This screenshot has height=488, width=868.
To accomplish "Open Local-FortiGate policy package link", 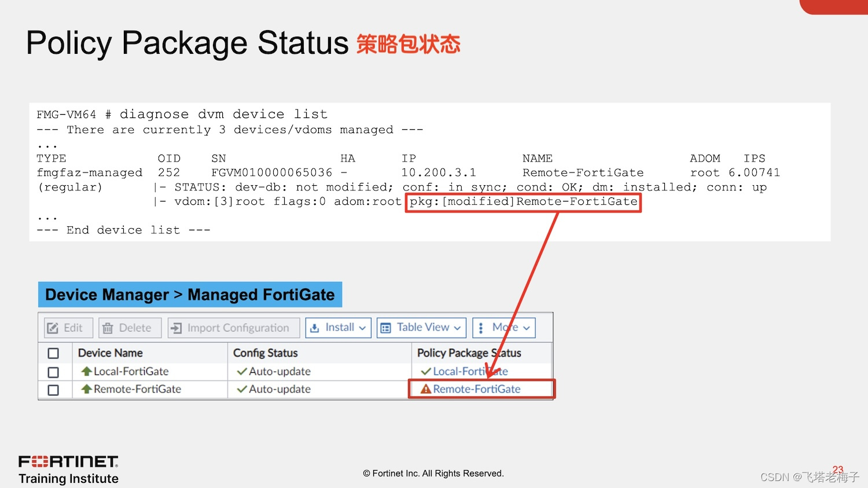I will [x=470, y=372].
